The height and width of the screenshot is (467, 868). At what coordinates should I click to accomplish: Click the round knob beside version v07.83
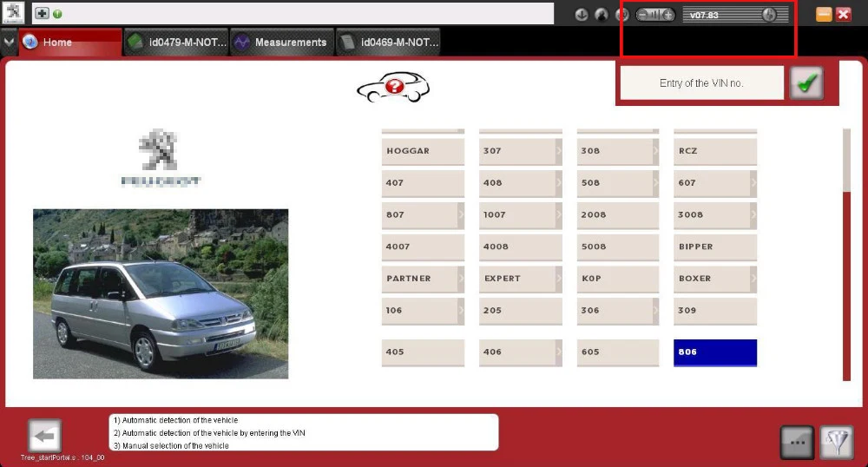(x=769, y=15)
